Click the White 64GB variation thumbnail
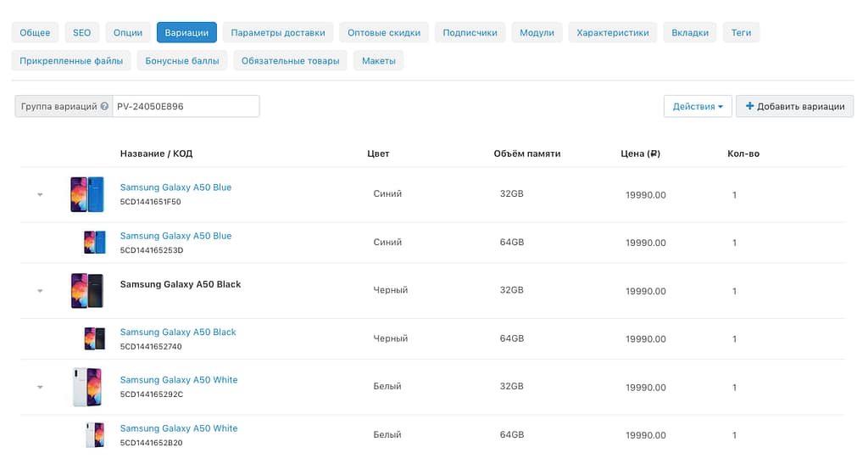 [x=94, y=435]
